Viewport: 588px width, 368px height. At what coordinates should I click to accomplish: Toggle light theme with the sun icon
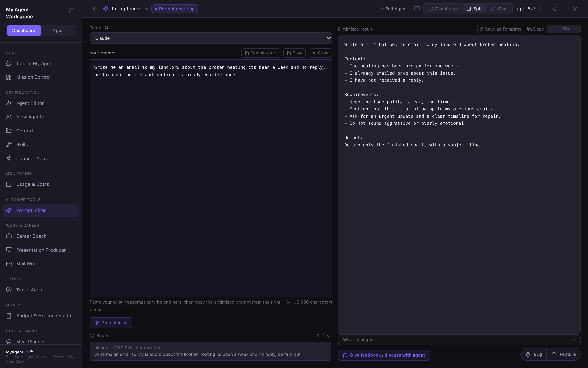coord(575,9)
